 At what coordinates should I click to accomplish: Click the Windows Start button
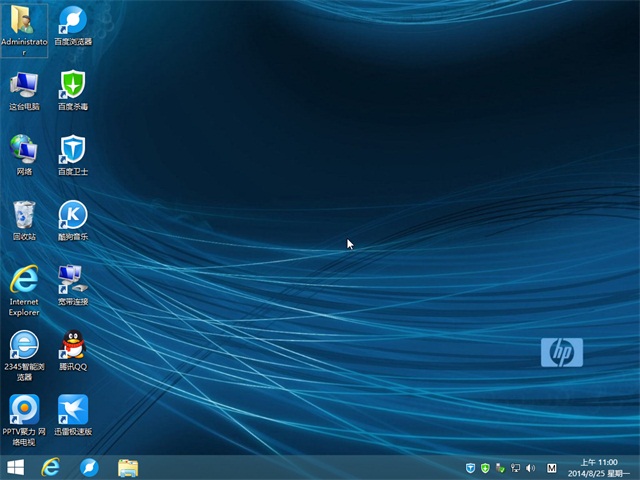click(x=16, y=467)
